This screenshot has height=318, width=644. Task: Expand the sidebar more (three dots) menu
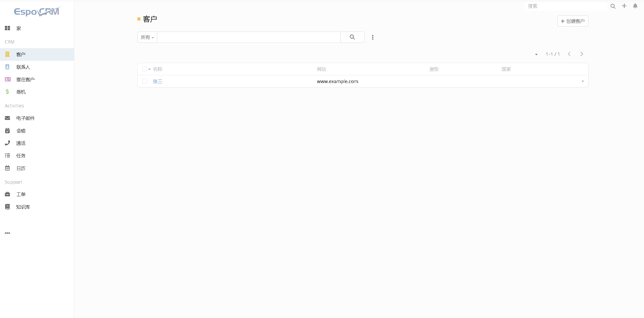(x=7, y=233)
